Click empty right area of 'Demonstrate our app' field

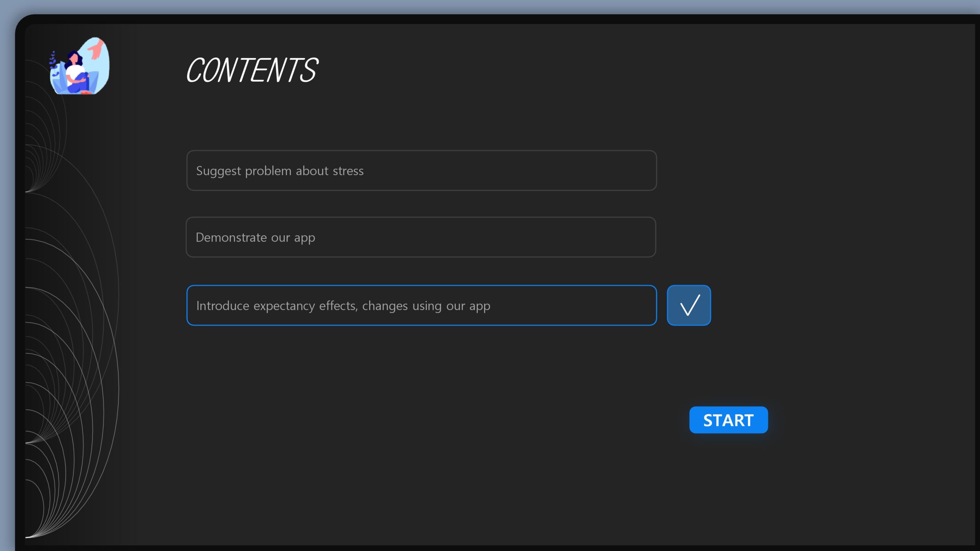pos(536,237)
